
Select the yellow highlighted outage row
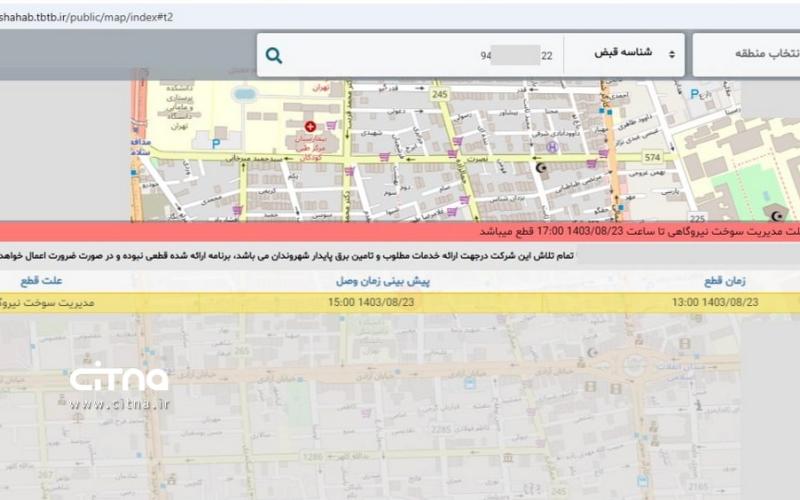(x=400, y=302)
